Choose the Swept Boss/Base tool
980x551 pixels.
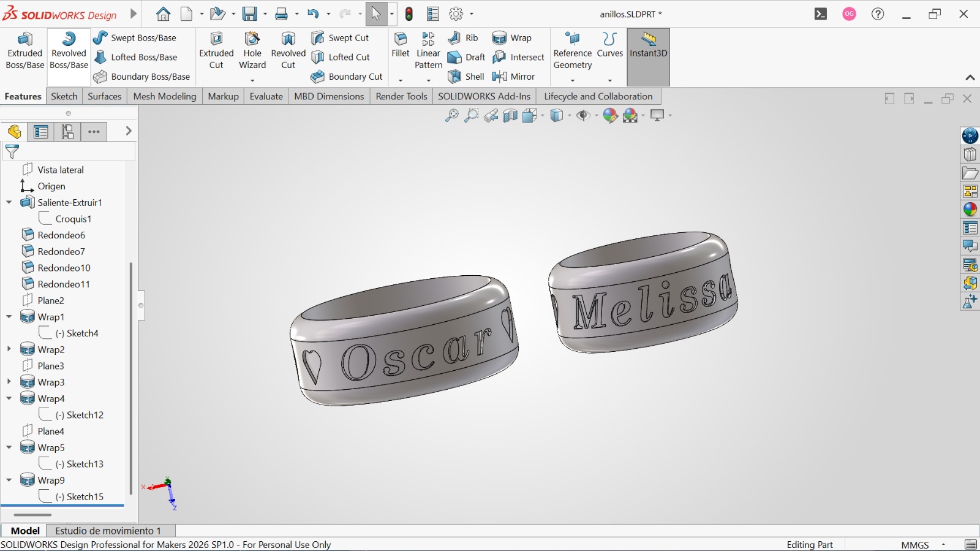[x=135, y=38]
